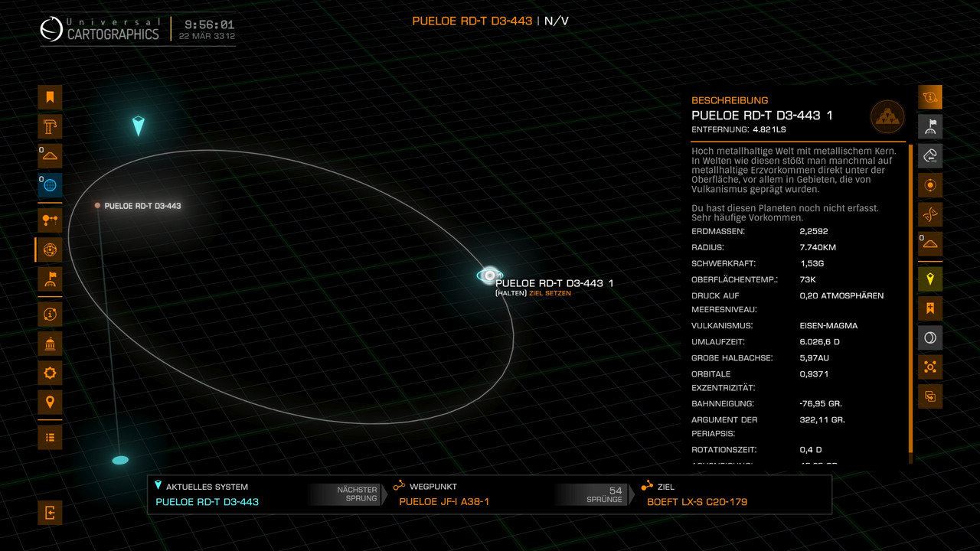Click the rotation time value '0,4 D'
This screenshot has height=551, width=980.
tap(810, 449)
